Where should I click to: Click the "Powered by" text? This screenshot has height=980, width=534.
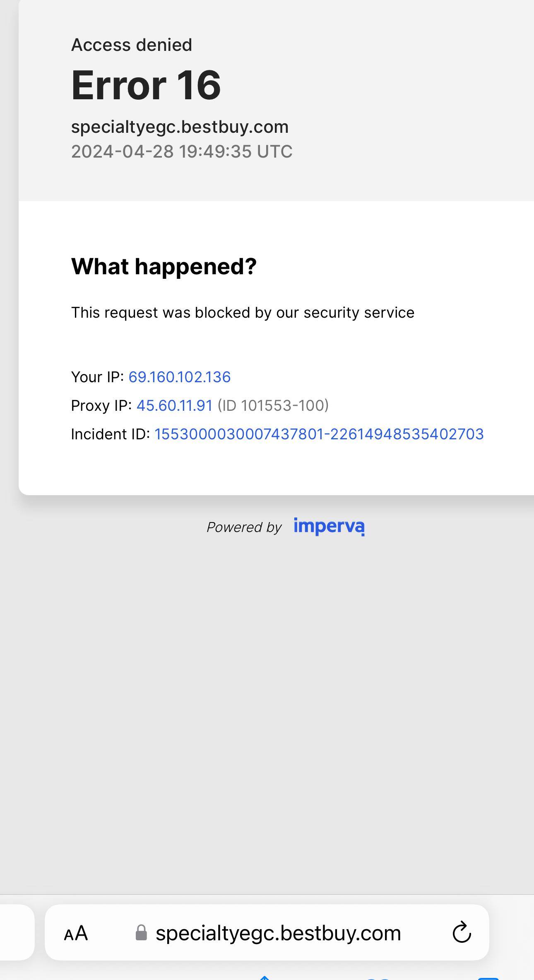[244, 527]
